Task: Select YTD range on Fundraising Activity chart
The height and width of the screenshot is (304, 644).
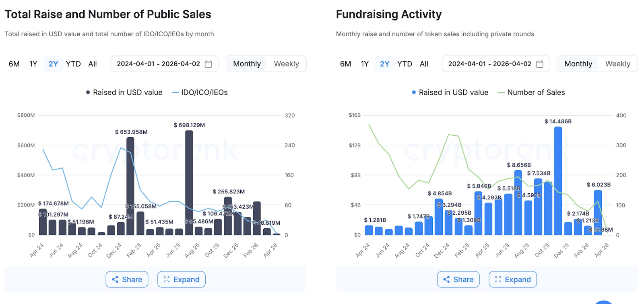Action: (405, 64)
